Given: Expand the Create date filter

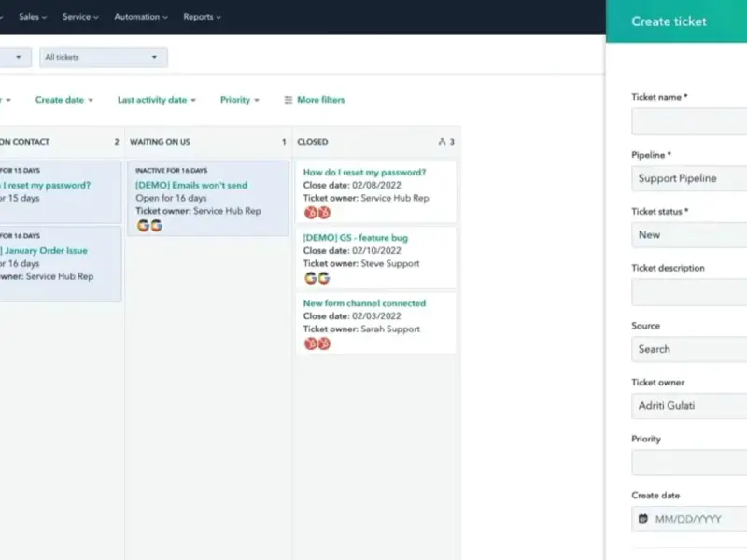Looking at the screenshot, I should coord(63,100).
